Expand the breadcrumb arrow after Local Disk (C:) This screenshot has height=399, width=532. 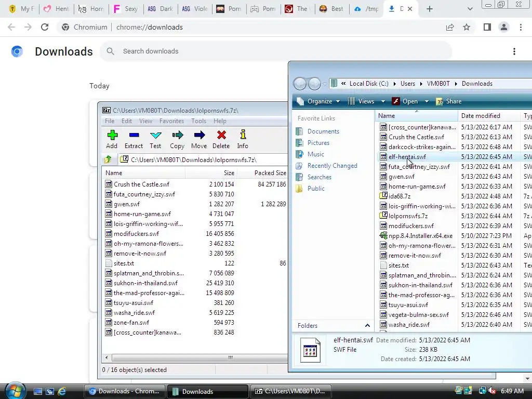point(394,84)
